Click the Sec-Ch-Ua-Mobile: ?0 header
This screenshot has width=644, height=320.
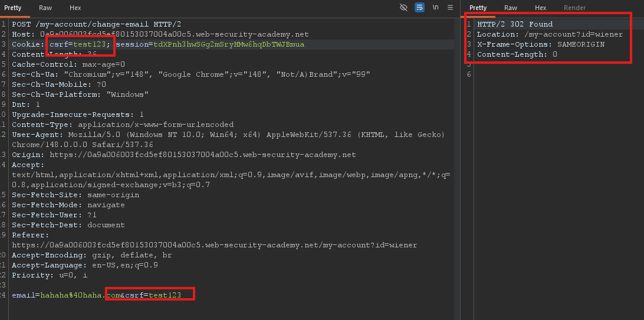coord(59,85)
